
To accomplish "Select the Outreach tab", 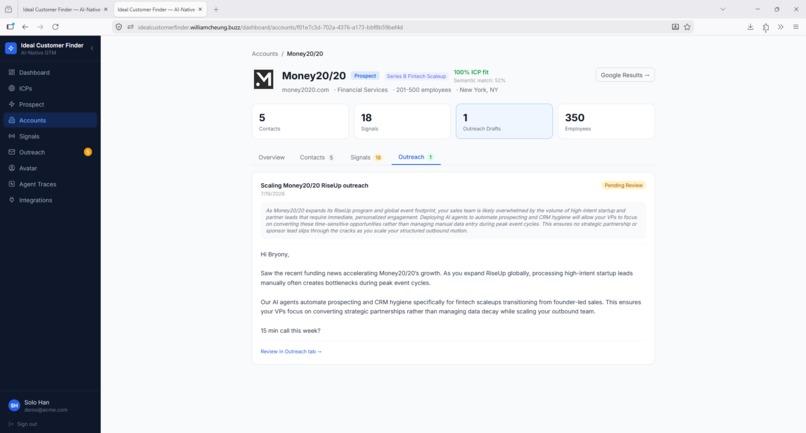I will 416,157.
